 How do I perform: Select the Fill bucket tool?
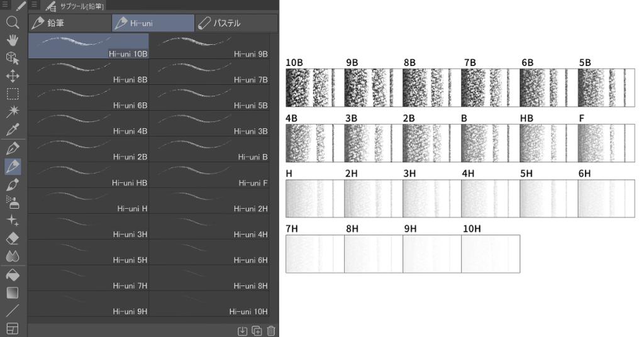pos(13,275)
